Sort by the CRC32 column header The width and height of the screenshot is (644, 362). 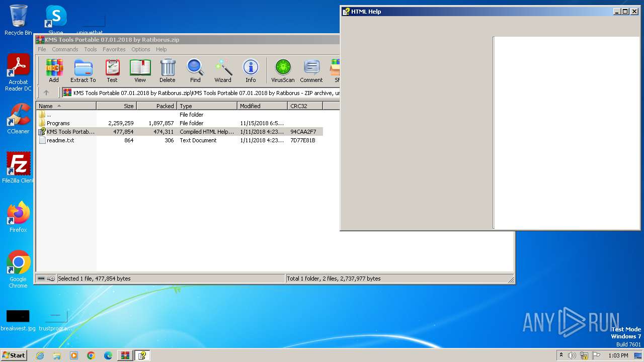pyautogui.click(x=305, y=106)
